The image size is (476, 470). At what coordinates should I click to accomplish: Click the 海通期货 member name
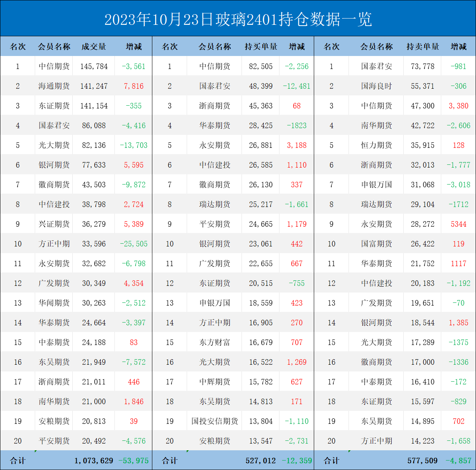pos(54,86)
